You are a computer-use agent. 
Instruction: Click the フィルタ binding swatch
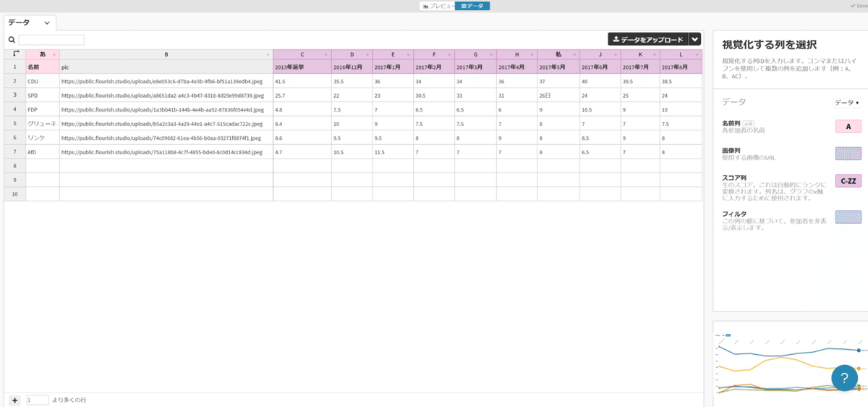848,217
